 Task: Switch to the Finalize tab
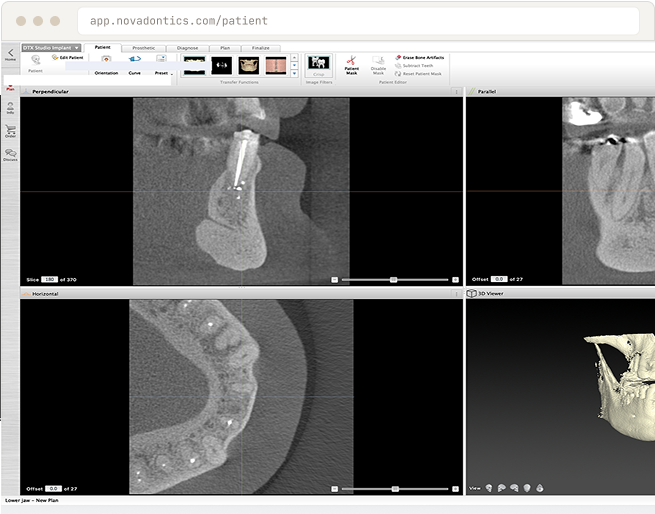[x=261, y=48]
